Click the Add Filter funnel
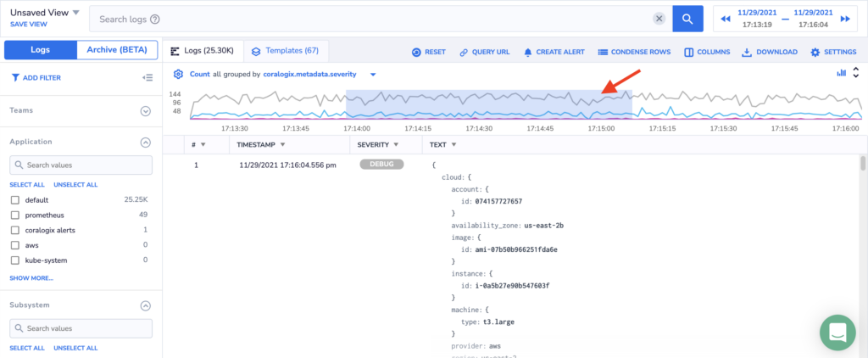This screenshot has height=358, width=868. pos(36,78)
